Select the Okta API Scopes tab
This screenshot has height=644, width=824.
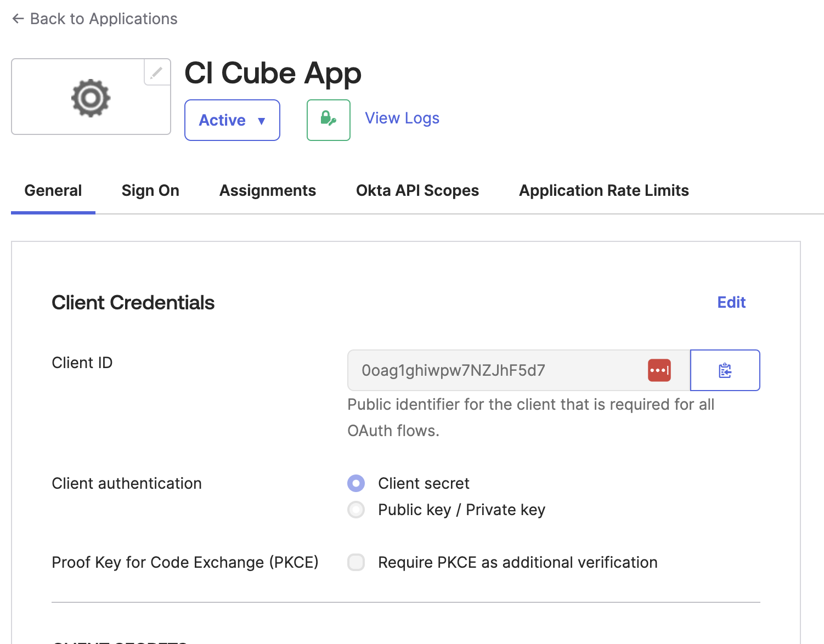click(x=417, y=190)
